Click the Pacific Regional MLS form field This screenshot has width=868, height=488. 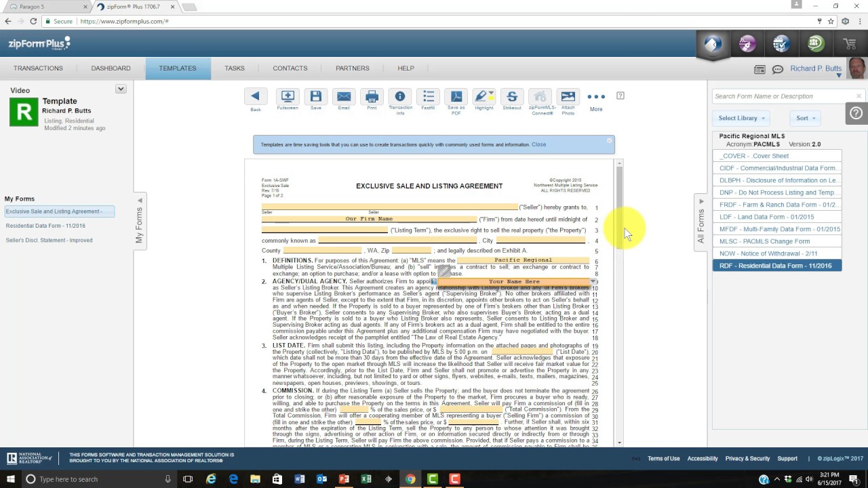(x=523, y=260)
